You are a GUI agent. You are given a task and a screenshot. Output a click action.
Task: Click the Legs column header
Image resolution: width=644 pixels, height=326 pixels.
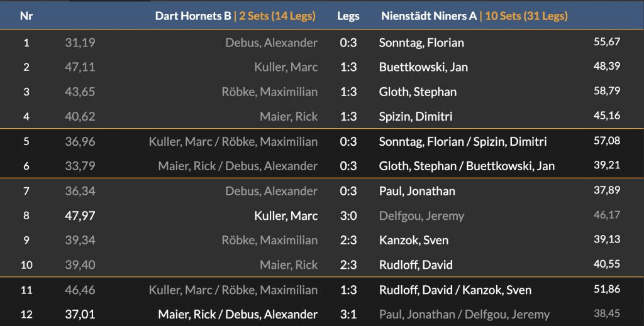point(348,16)
